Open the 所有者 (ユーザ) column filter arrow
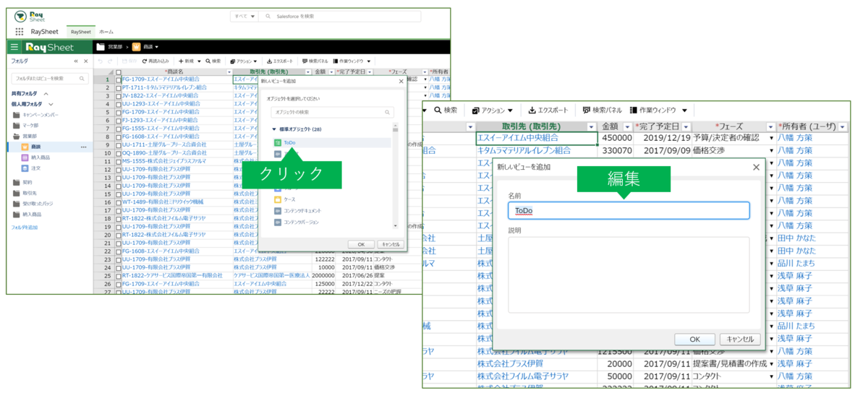The height and width of the screenshot is (393, 868). [x=843, y=127]
